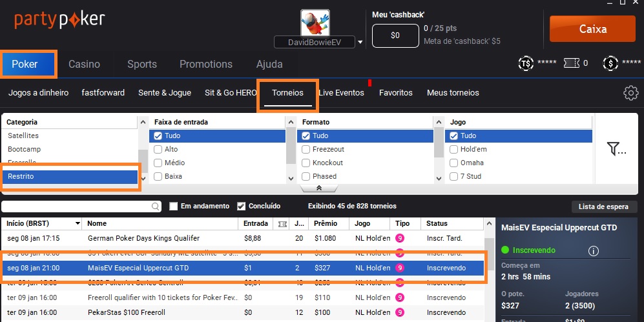Screen dimensions: 644x322
Task: Open the parrot avatar profile picture
Action: pos(315,23)
